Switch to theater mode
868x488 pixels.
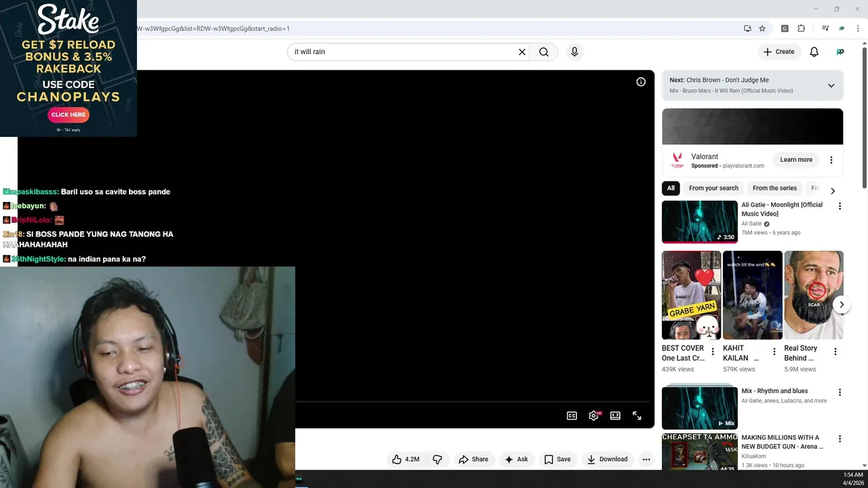pos(615,415)
